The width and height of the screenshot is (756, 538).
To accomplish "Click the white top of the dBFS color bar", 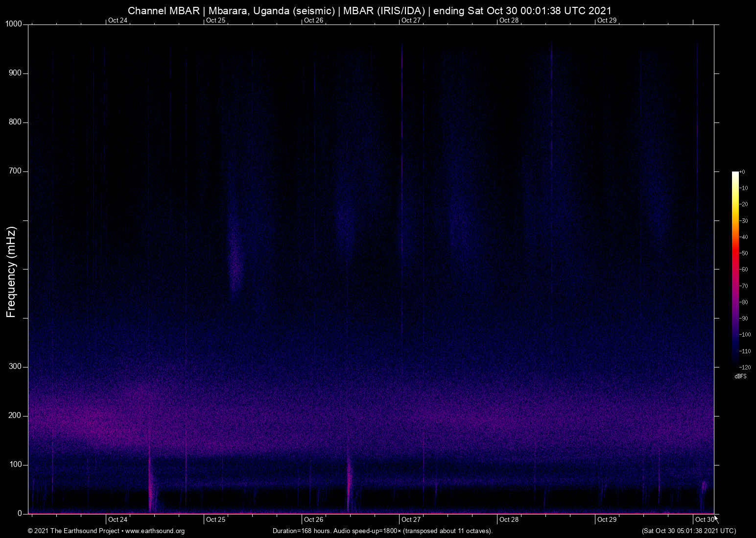I will (735, 174).
